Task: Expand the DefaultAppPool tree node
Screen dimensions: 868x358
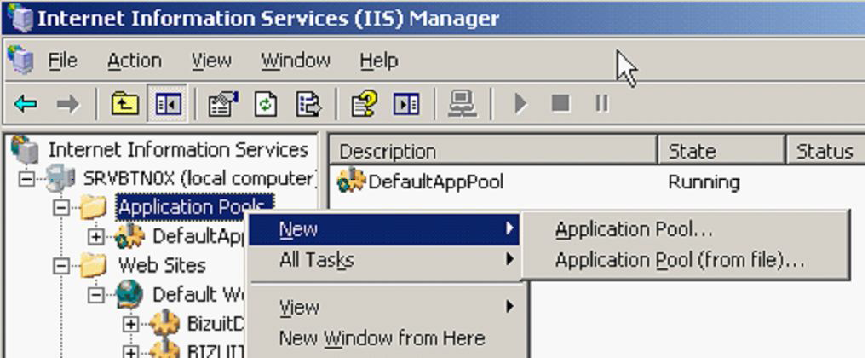Action: click(x=96, y=237)
